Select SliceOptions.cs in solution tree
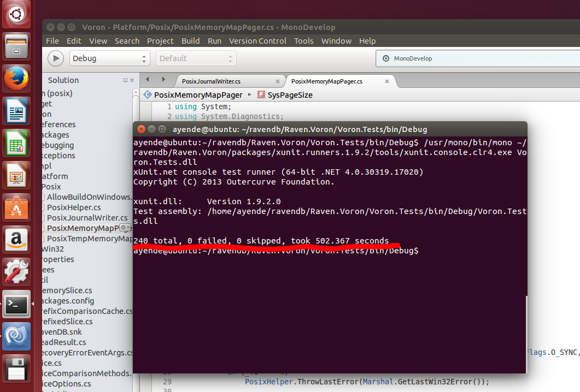Viewport: 580px width, 392px height. coord(66,383)
